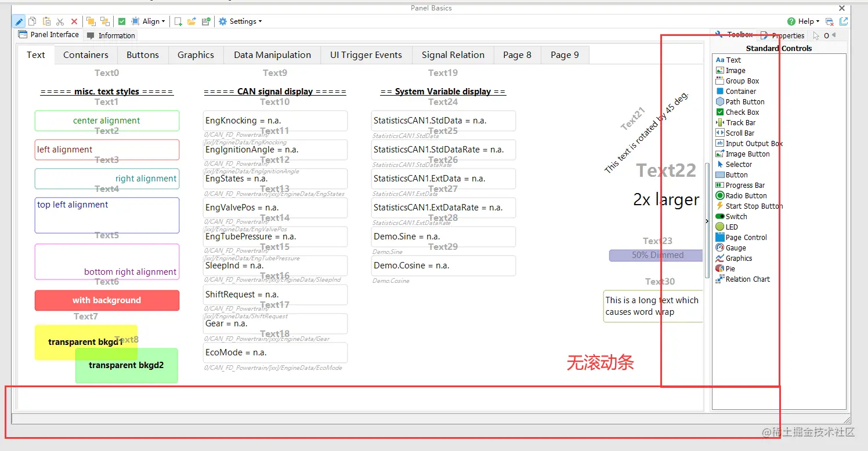This screenshot has width=868, height=451.
Task: Select the Input Output Box control
Action: pyautogui.click(x=749, y=143)
